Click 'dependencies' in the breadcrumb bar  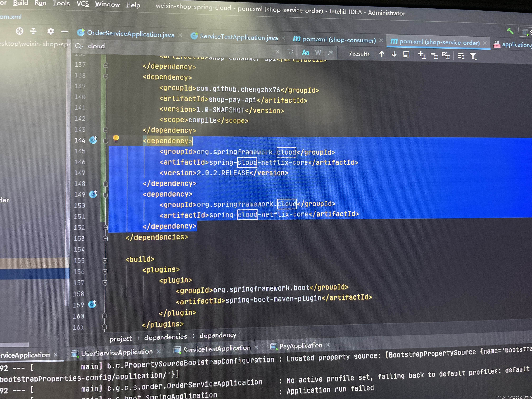click(x=165, y=337)
